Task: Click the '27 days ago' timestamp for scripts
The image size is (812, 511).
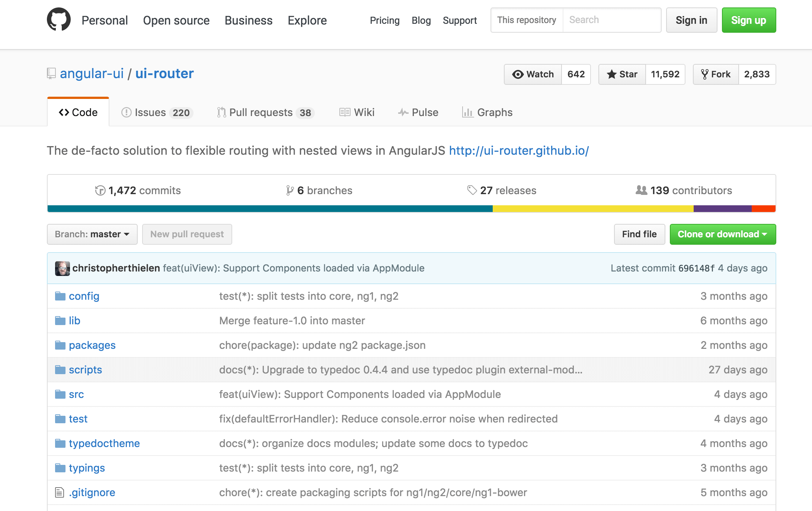Action: pos(738,370)
